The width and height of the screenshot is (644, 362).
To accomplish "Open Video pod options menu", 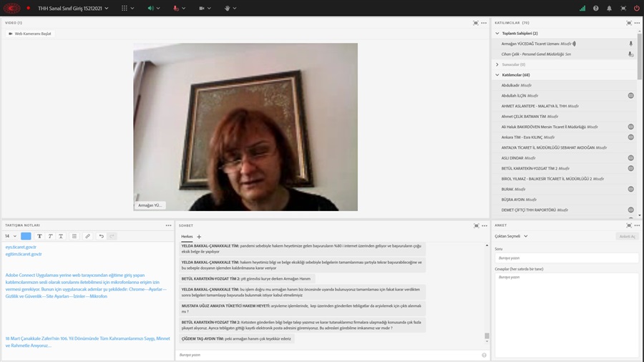I will [484, 23].
